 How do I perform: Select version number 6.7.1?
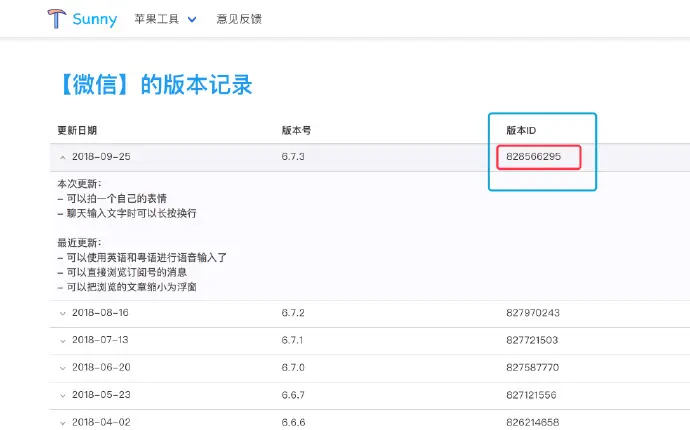[x=292, y=340]
